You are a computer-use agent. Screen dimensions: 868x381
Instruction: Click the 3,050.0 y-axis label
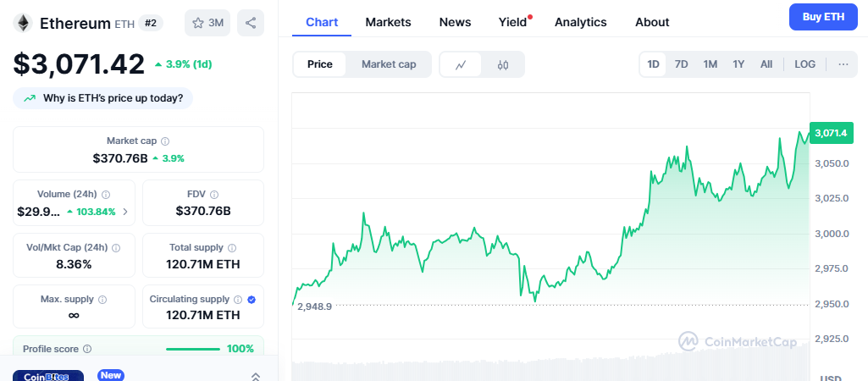pyautogui.click(x=831, y=163)
